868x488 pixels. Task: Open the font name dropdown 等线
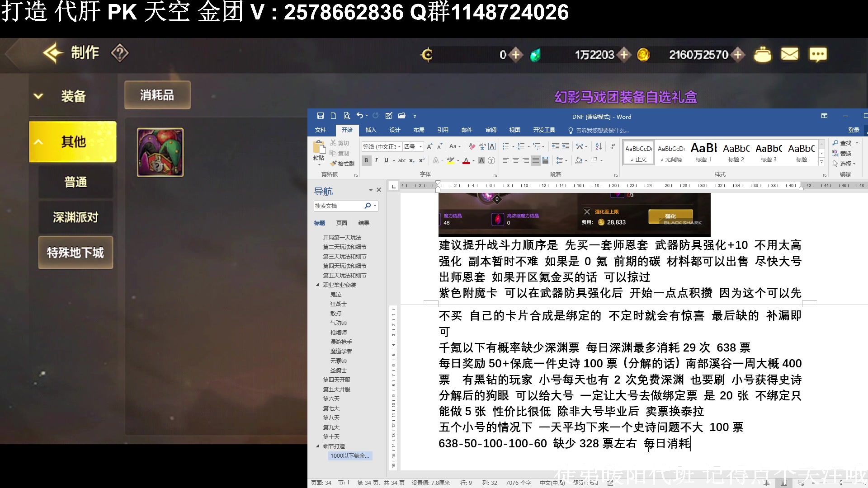(399, 146)
